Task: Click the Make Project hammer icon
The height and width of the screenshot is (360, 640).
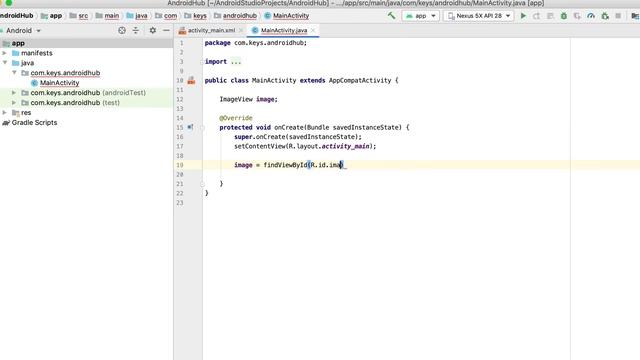Action: point(391,16)
